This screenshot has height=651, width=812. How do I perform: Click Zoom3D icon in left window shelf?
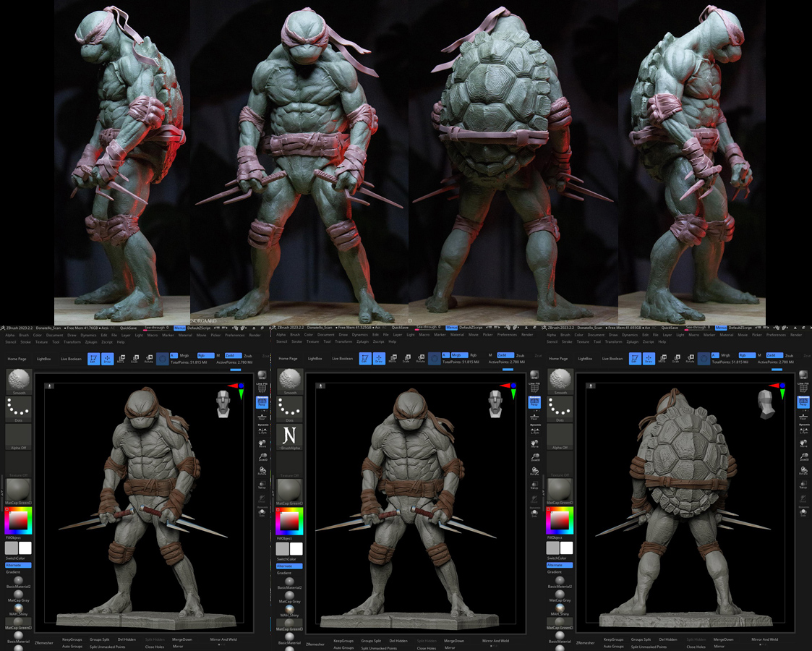pyautogui.click(x=262, y=457)
